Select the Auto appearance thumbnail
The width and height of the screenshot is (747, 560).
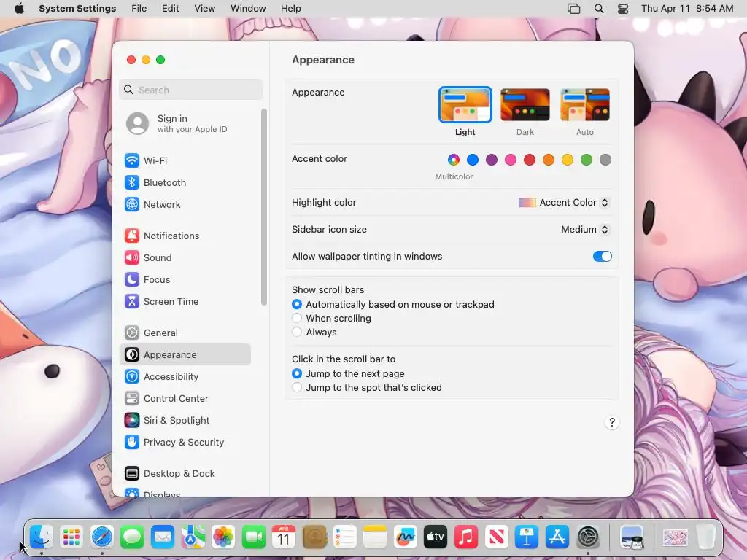(585, 105)
